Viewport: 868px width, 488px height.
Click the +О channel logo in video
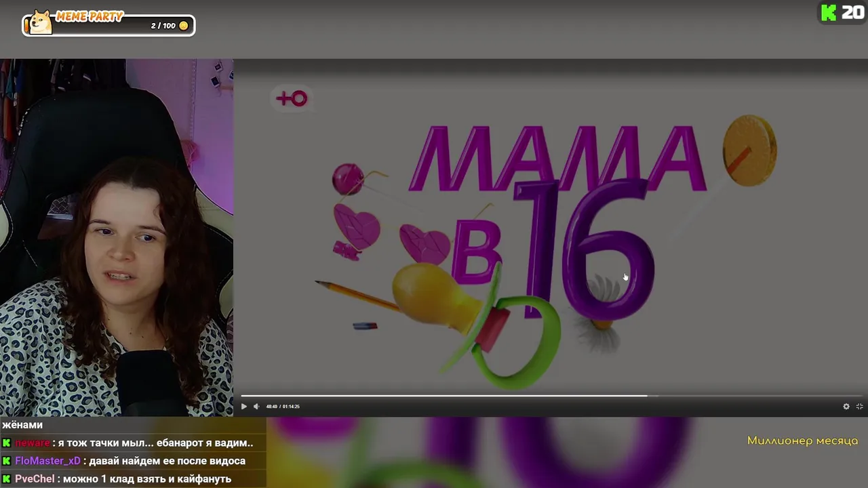[292, 99]
